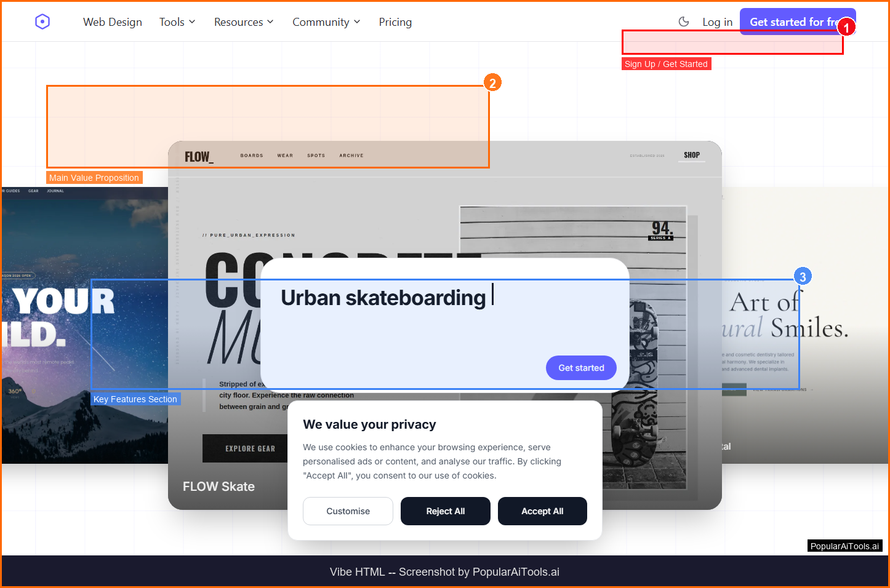The height and width of the screenshot is (588, 890).
Task: Click the red annotation marker numbered 1
Action: [846, 28]
